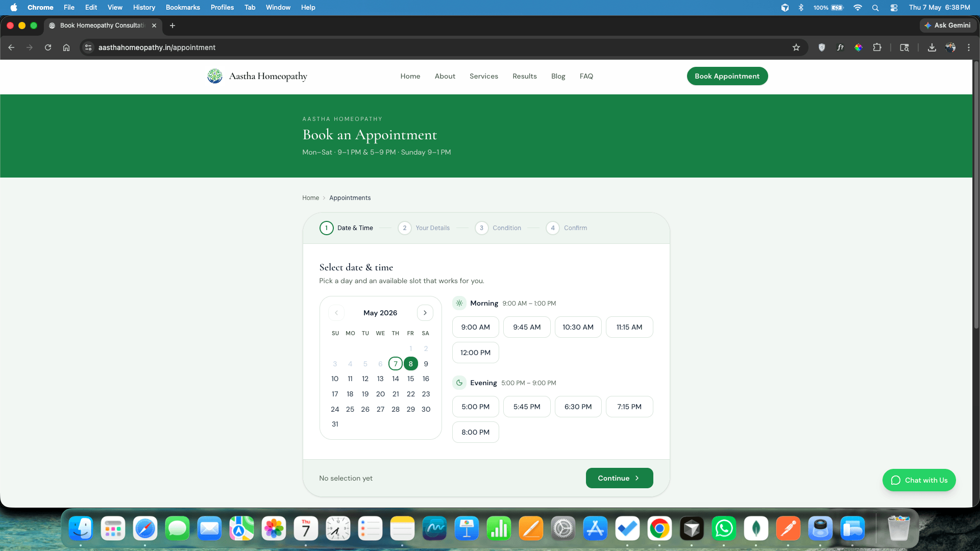Image resolution: width=980 pixels, height=551 pixels.
Task: Open the Window menu in the menu bar
Action: [x=278, y=8]
